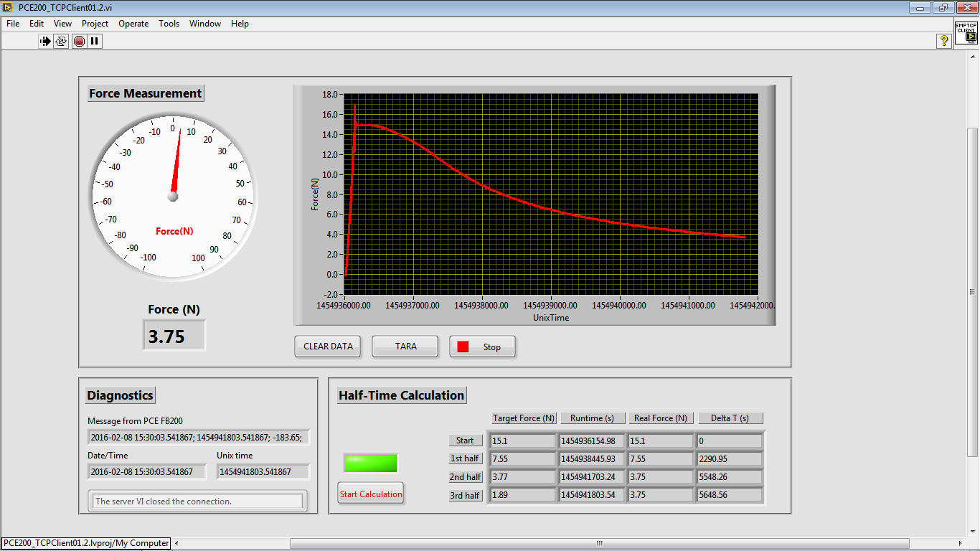
Task: Click the Force (N) numeric field
Action: (x=174, y=336)
